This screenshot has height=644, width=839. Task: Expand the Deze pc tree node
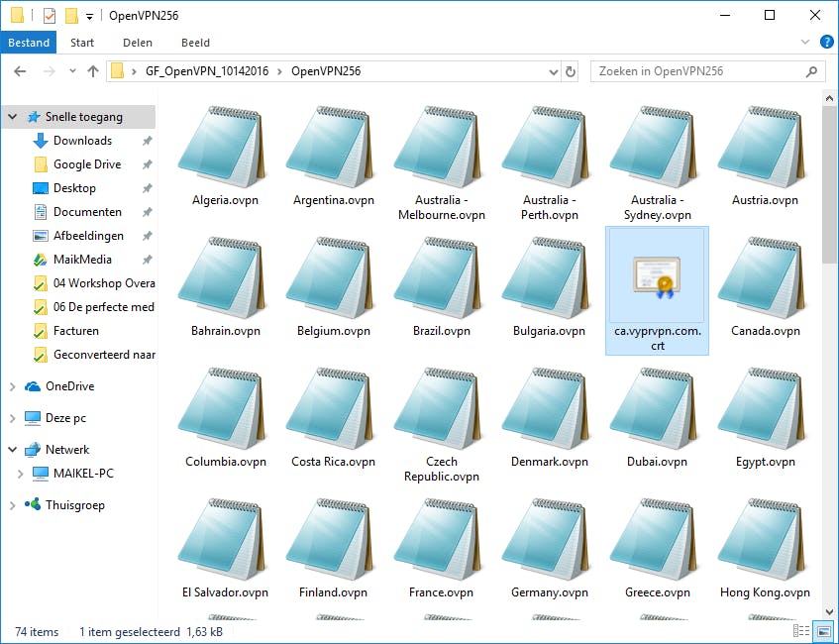(12, 418)
